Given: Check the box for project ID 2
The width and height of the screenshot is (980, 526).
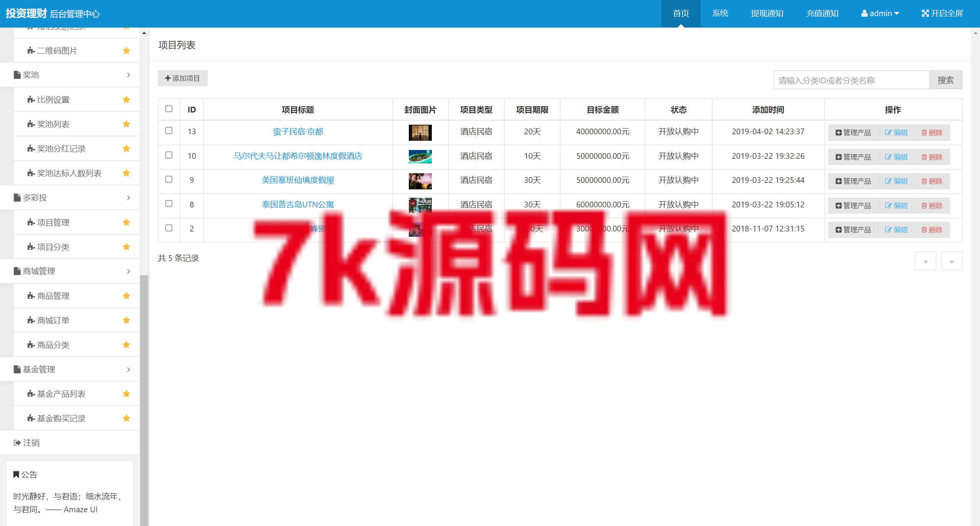Looking at the screenshot, I should pyautogui.click(x=169, y=228).
